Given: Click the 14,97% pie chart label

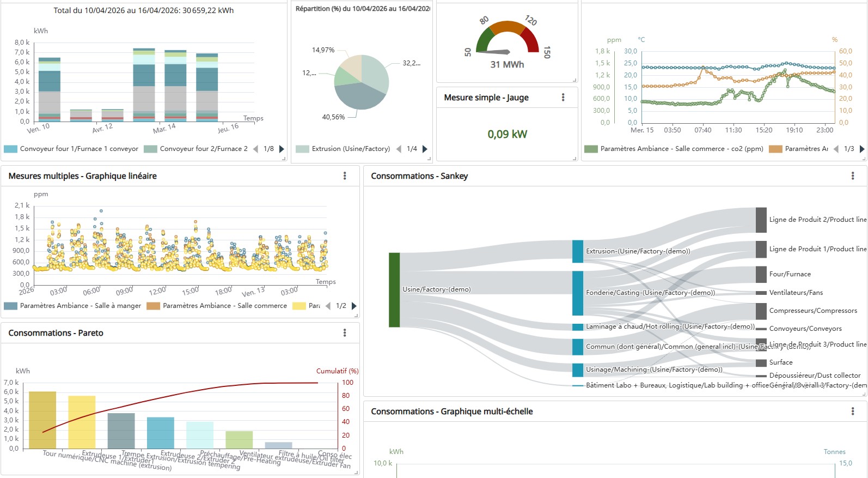Looking at the screenshot, I should [323, 50].
